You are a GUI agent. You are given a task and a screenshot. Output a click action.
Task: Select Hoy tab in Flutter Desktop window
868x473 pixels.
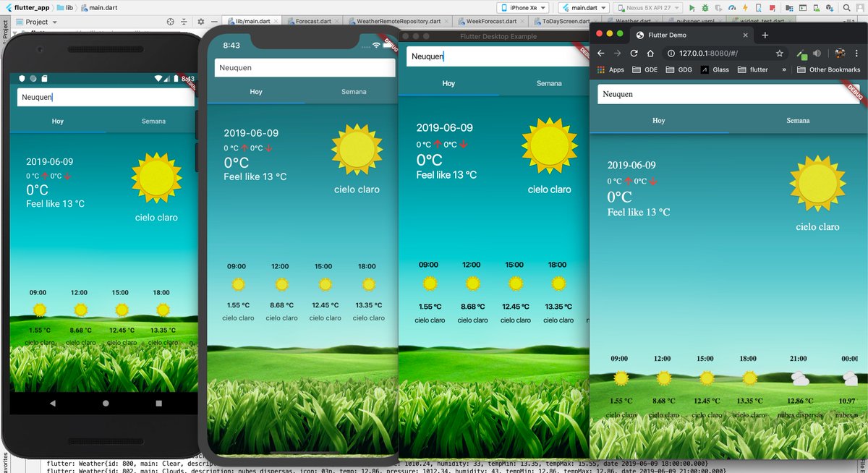pyautogui.click(x=448, y=83)
